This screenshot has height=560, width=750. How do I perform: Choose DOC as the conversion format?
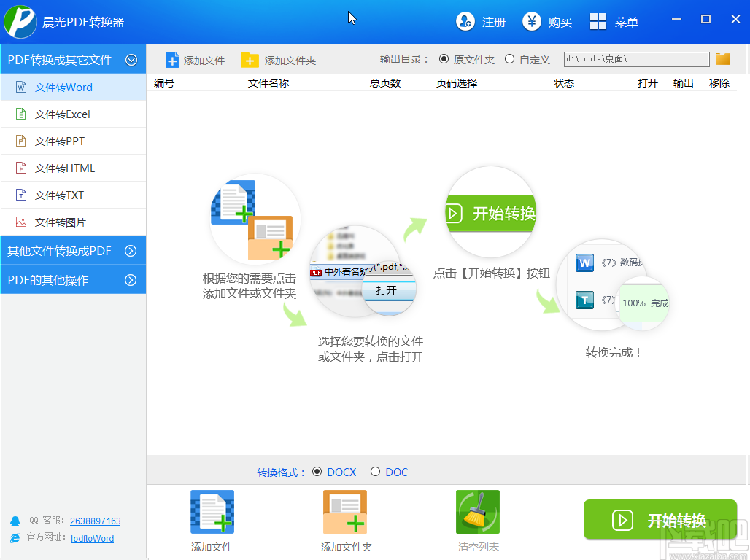pyautogui.click(x=376, y=472)
